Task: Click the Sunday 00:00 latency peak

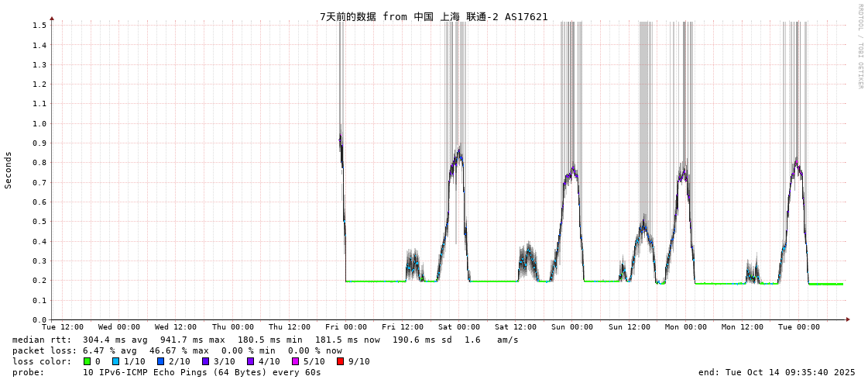Action: 573,168
